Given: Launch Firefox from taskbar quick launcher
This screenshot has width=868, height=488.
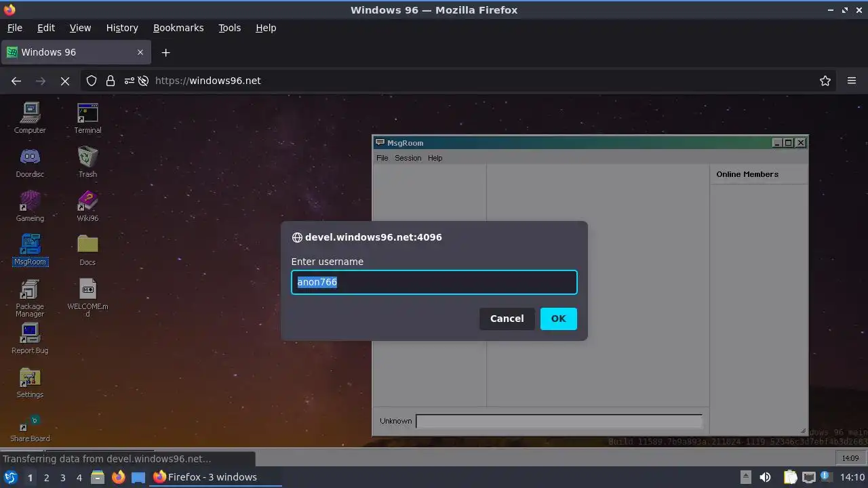Looking at the screenshot, I should pos(118,477).
